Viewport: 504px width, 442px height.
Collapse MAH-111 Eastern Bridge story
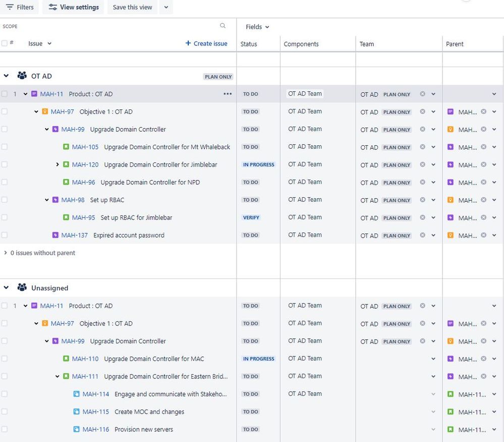(x=57, y=376)
